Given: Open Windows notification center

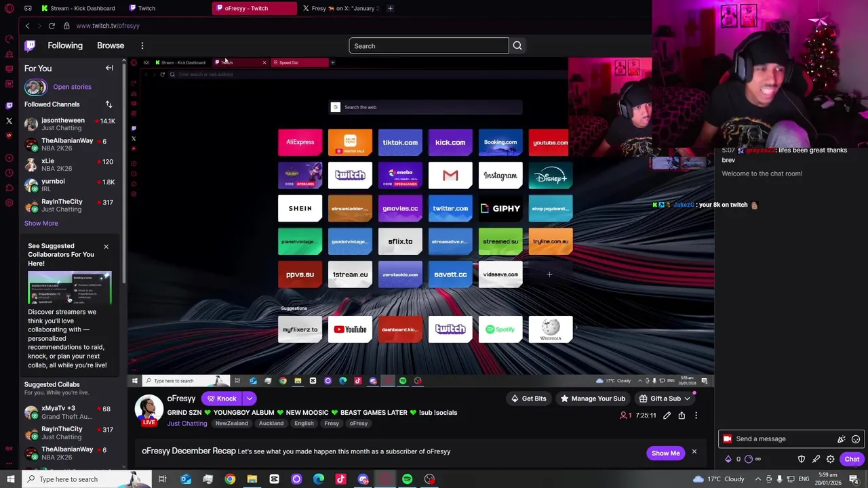Looking at the screenshot, I should pos(854,479).
